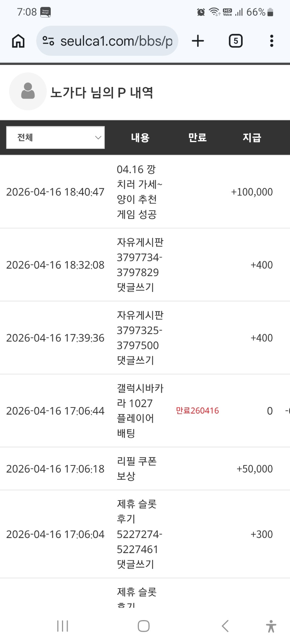The width and height of the screenshot is (290, 644).
Task: Click the seulca1.com address bar
Action: (116, 41)
